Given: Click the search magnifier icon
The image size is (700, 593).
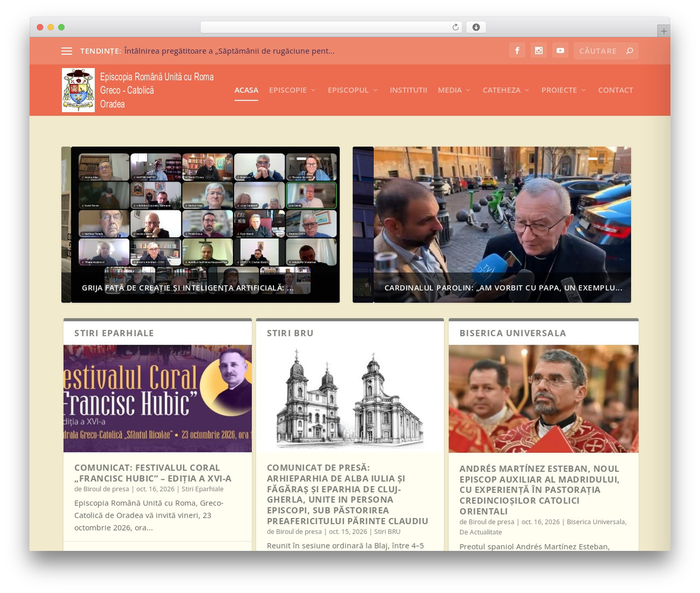Looking at the screenshot, I should pos(629,51).
